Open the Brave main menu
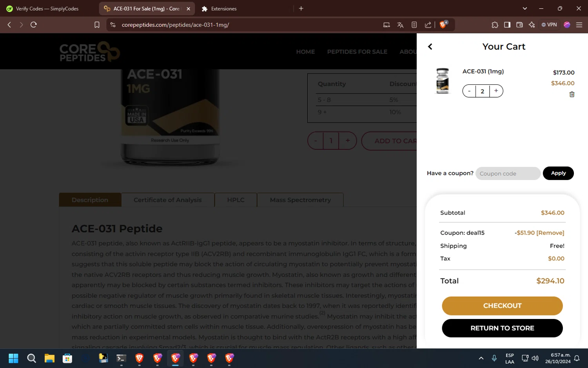This screenshot has width=588, height=368. pos(579,25)
